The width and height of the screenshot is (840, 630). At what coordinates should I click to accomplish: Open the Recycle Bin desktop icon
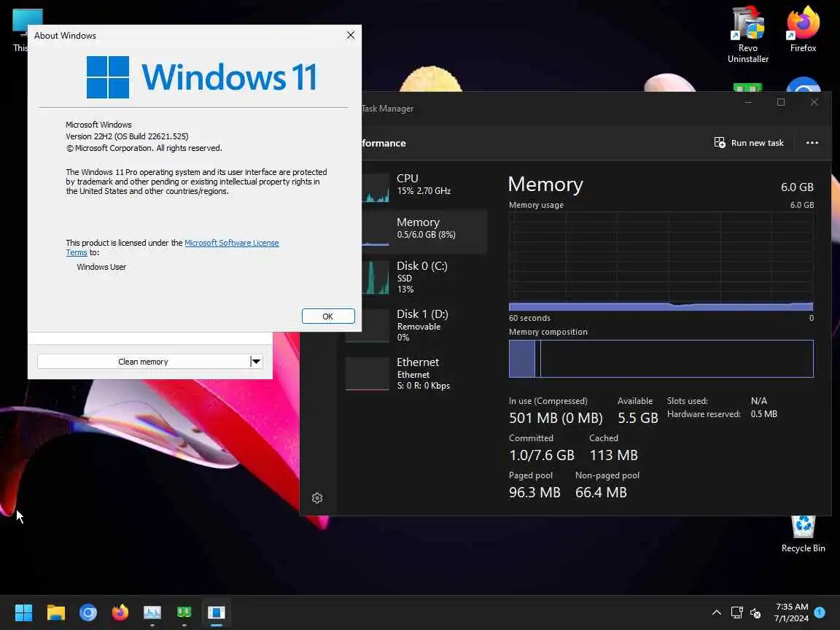coord(803,534)
